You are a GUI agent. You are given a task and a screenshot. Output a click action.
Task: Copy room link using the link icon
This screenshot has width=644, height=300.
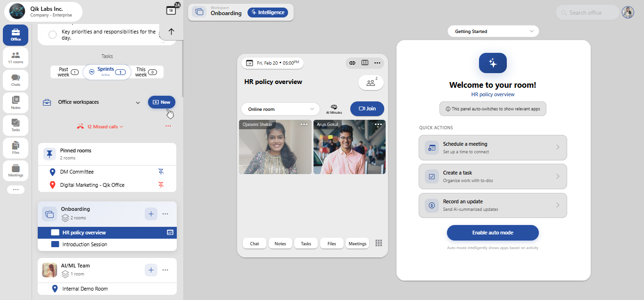(352, 63)
